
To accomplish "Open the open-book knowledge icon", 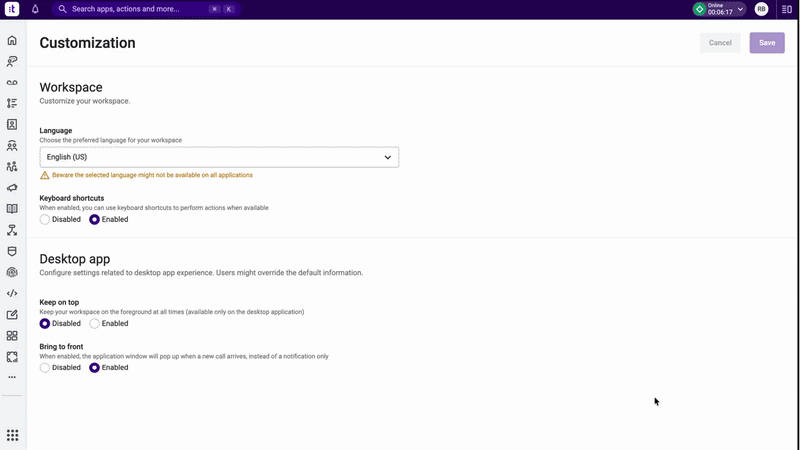I will 12,209.
